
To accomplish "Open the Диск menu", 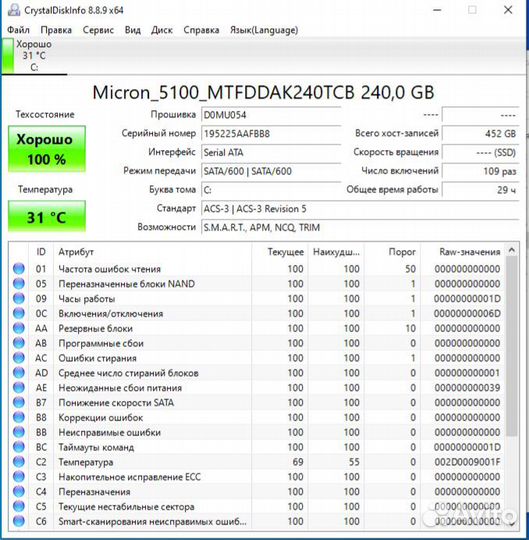I will (x=162, y=30).
